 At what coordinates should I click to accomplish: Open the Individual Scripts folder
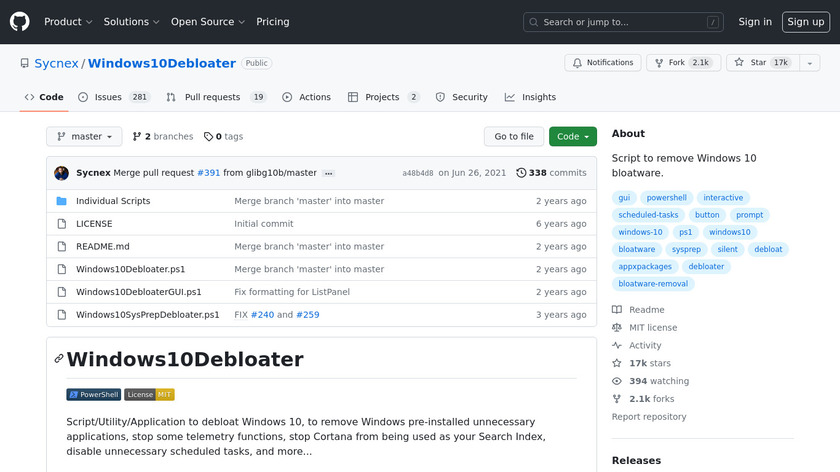pyautogui.click(x=113, y=201)
